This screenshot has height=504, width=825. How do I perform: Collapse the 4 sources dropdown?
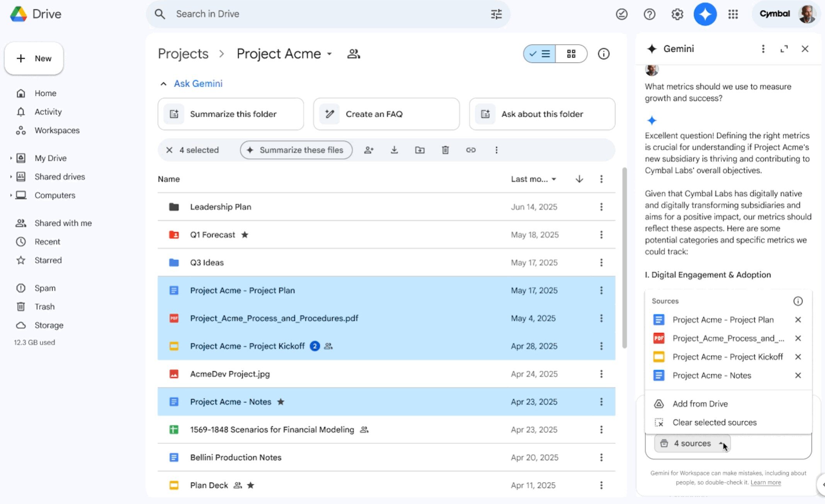692,443
